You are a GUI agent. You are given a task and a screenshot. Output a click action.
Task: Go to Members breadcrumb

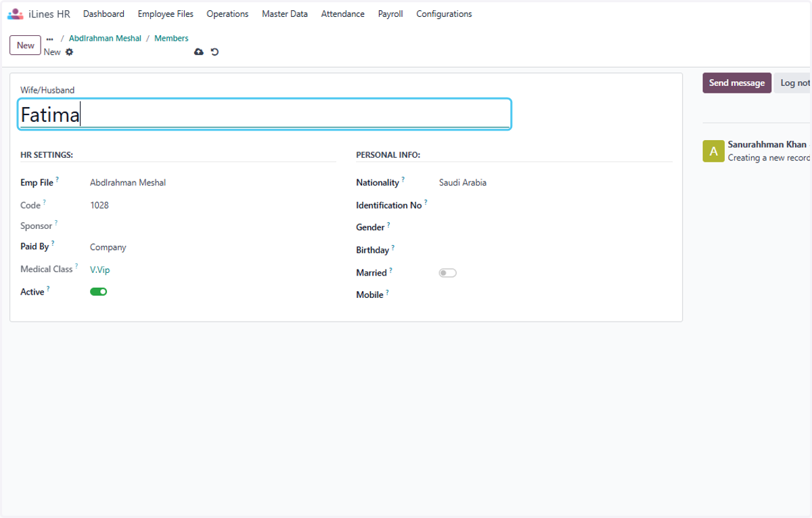pos(171,39)
